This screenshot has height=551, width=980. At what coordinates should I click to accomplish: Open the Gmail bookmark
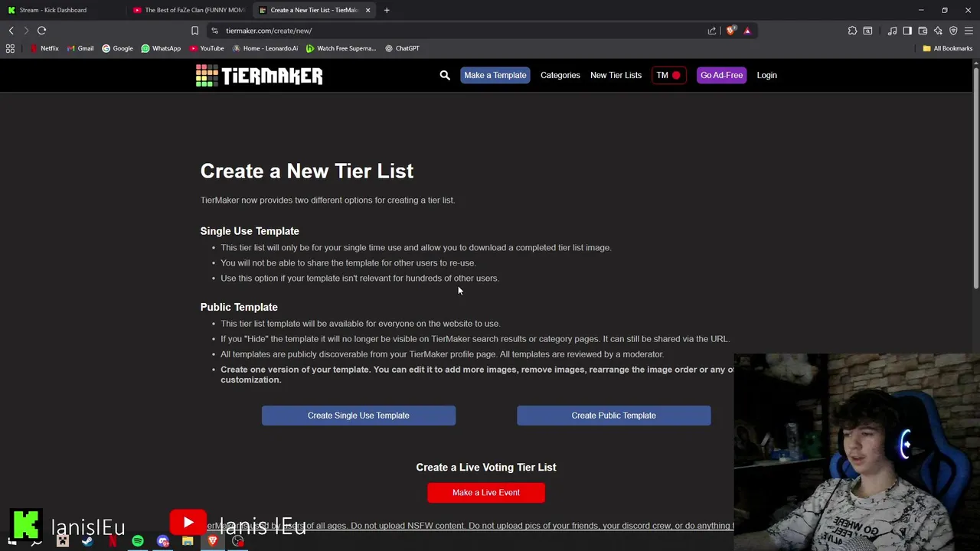pos(80,48)
